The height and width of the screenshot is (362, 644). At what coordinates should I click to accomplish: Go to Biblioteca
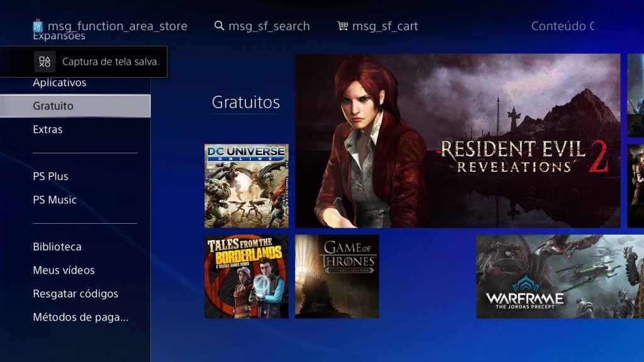pos(57,246)
